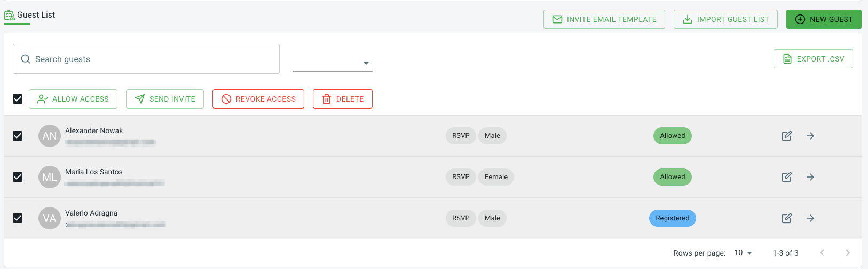Open Valerio Adragna details arrow
This screenshot has height=269, width=868.
(x=810, y=218)
